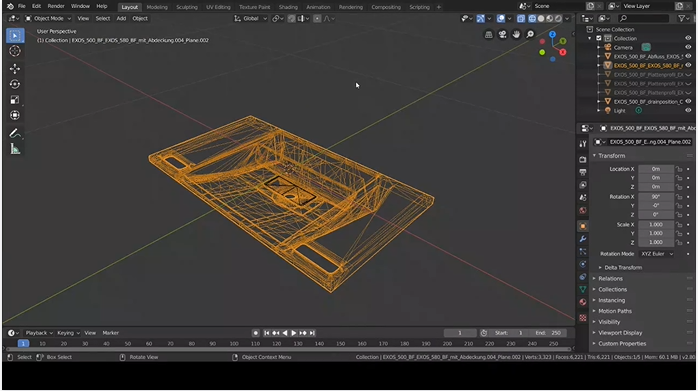Choose the Move tool
The height and width of the screenshot is (391, 698).
coord(15,69)
